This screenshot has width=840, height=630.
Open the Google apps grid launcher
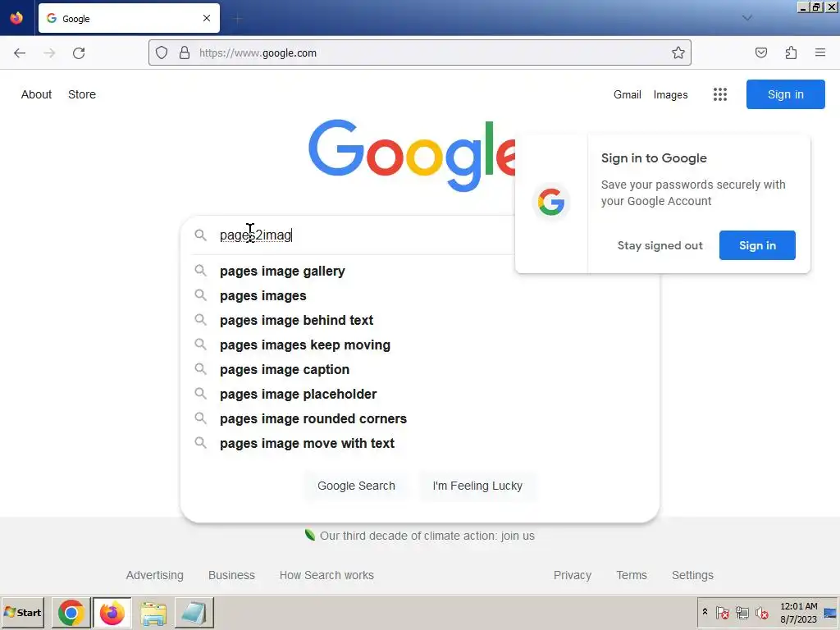[x=720, y=94]
